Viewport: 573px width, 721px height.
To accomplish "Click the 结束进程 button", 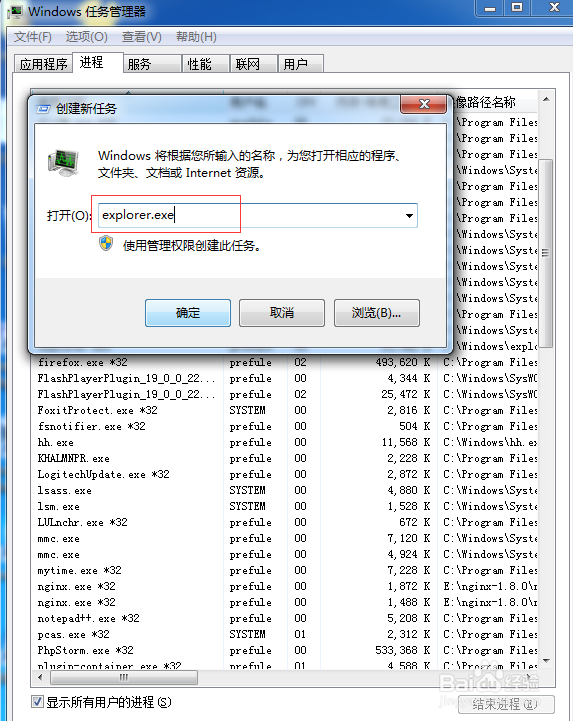I will [x=504, y=704].
